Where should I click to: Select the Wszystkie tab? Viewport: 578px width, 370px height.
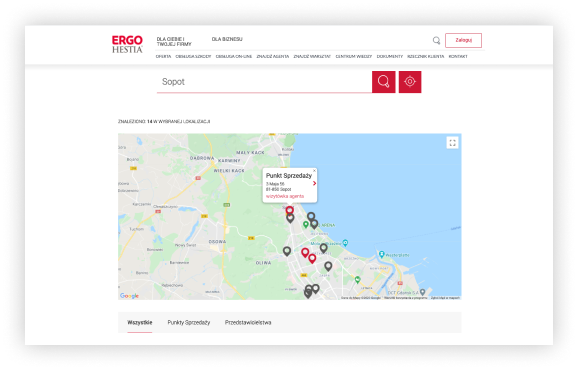[140, 322]
